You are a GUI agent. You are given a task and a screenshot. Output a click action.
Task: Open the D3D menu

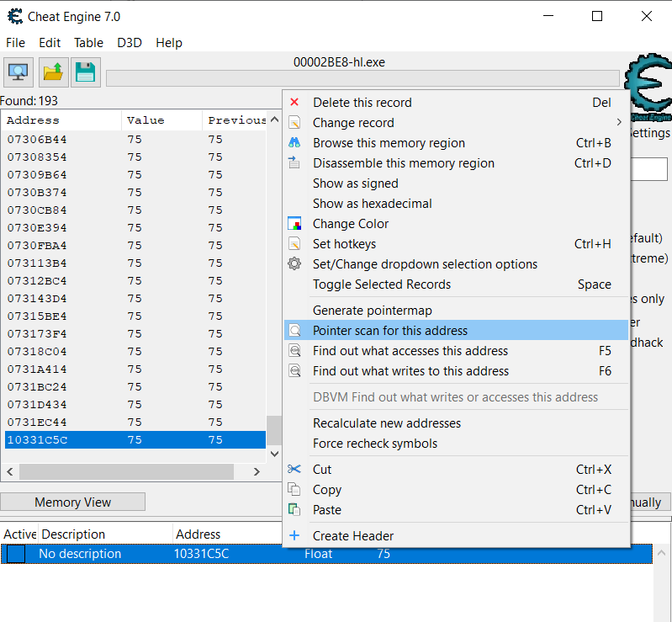pos(130,43)
